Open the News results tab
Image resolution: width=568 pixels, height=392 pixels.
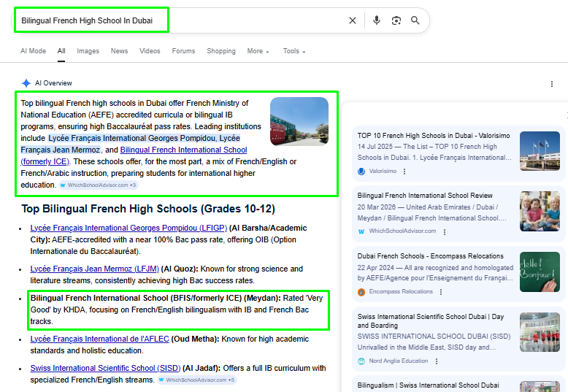click(119, 51)
